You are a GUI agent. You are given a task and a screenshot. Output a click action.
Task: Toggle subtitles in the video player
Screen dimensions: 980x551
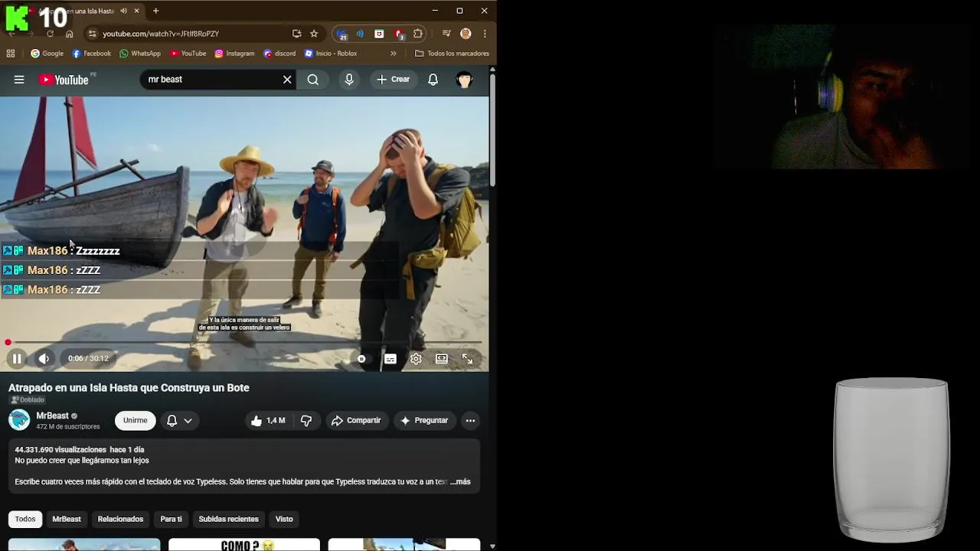[390, 358]
